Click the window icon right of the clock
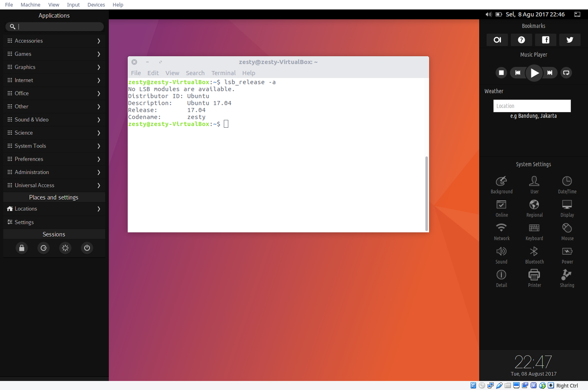 (577, 14)
